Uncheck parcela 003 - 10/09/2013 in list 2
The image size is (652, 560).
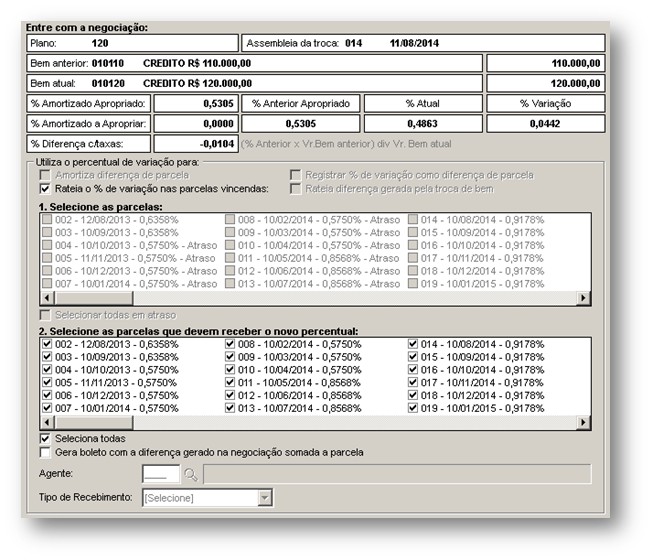coord(47,357)
